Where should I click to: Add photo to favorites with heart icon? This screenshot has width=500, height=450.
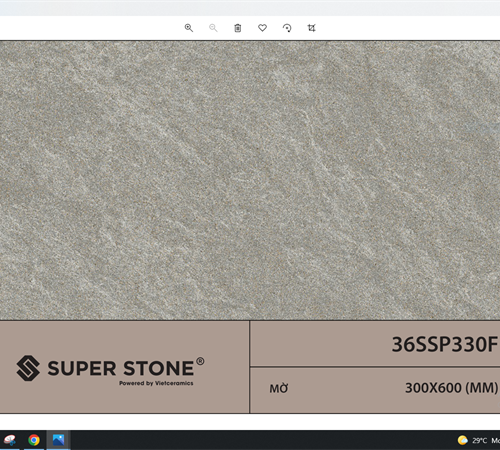(262, 28)
